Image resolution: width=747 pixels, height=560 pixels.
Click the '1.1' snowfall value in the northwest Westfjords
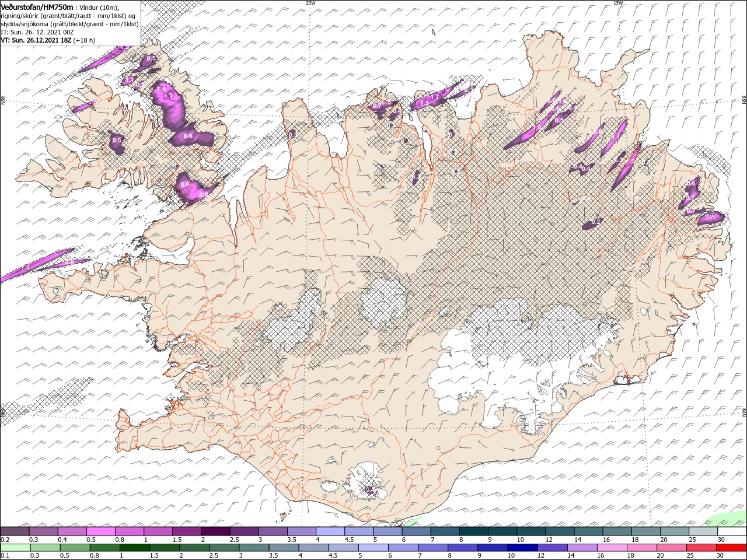[129, 80]
